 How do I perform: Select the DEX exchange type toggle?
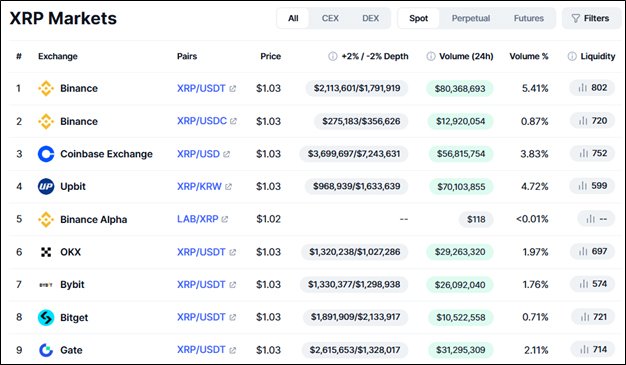pos(370,18)
